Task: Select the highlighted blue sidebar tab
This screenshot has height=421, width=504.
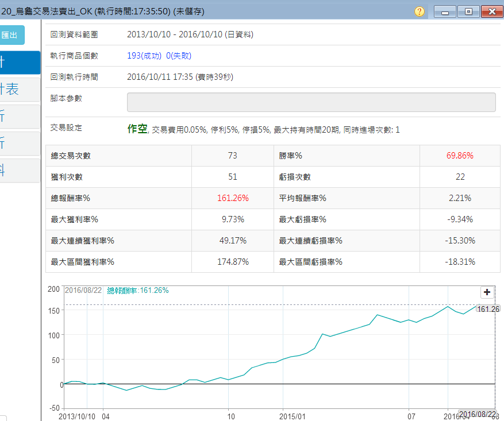Action: point(20,62)
